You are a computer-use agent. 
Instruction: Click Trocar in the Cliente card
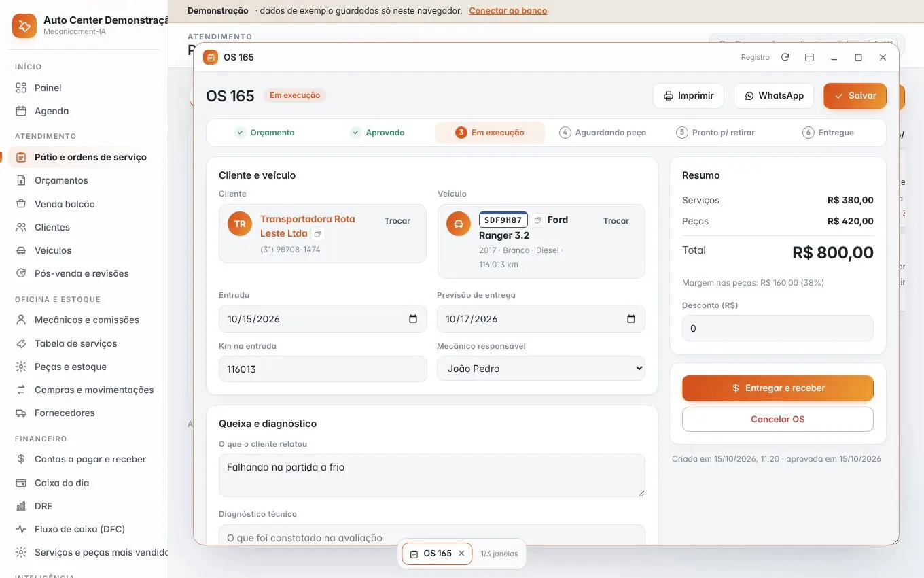pos(397,221)
